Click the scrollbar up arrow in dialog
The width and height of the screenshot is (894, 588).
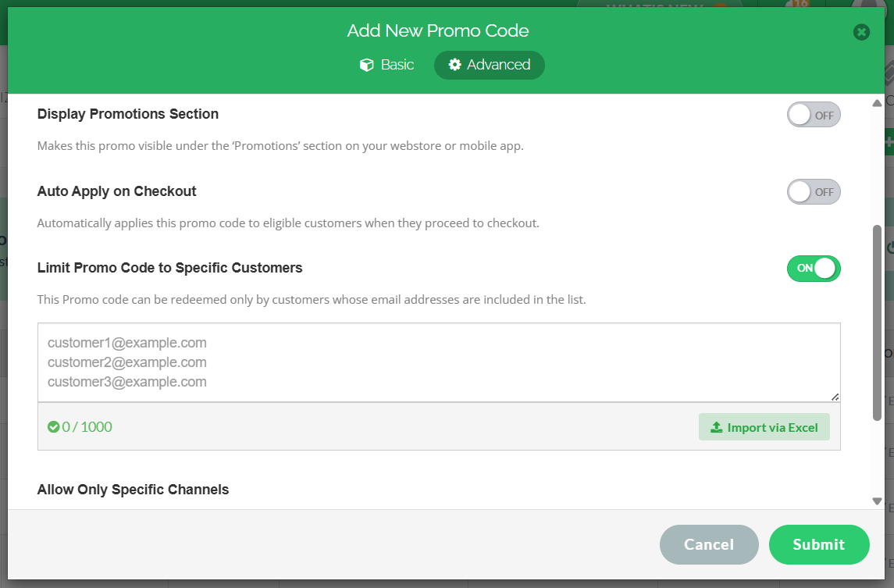[x=877, y=103]
